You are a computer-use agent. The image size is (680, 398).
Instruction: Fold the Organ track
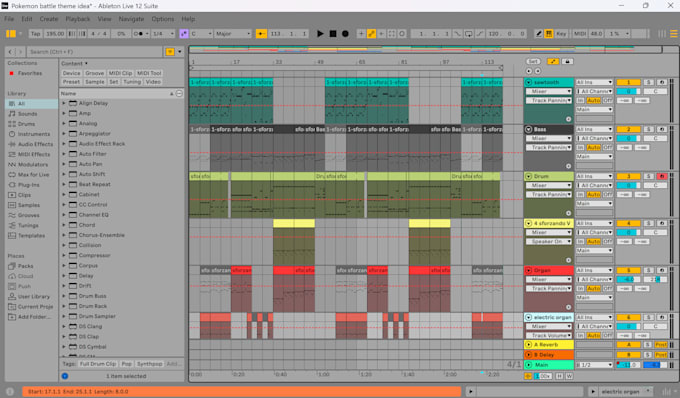529,270
